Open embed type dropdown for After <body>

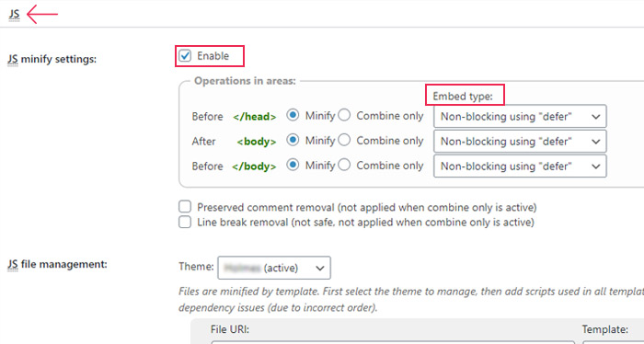point(520,142)
